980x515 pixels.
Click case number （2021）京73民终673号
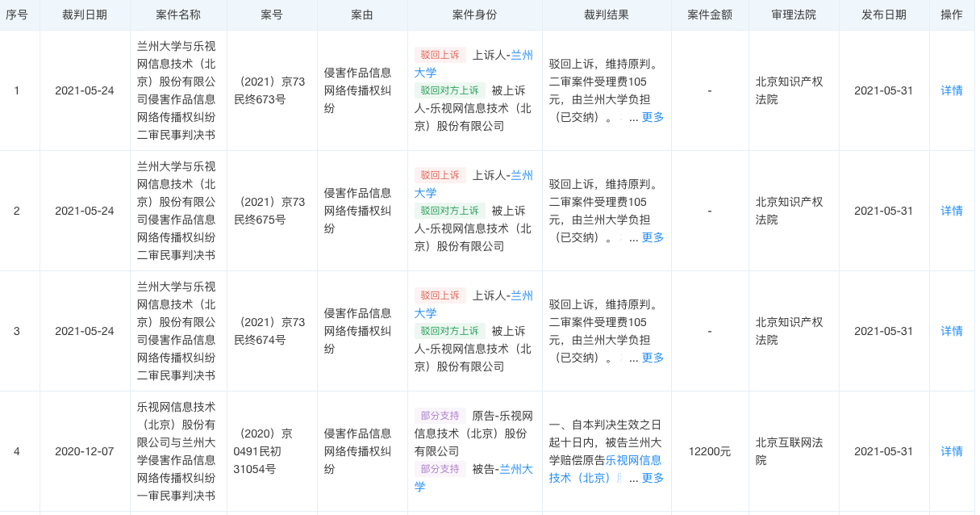click(x=269, y=90)
